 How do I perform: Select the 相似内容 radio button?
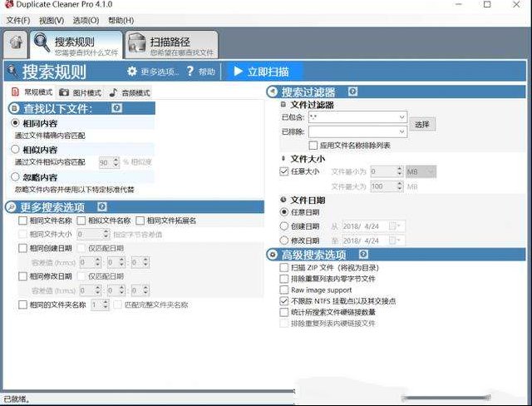(x=15, y=149)
